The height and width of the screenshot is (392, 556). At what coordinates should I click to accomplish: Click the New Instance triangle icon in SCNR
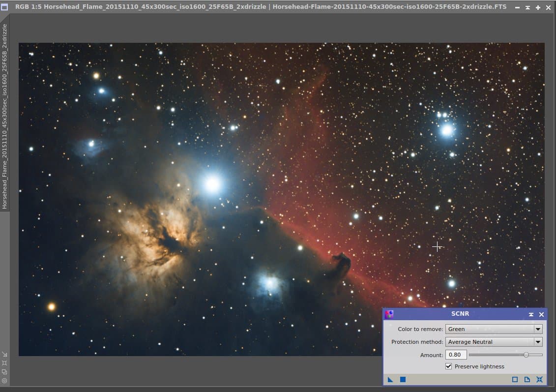coord(390,380)
